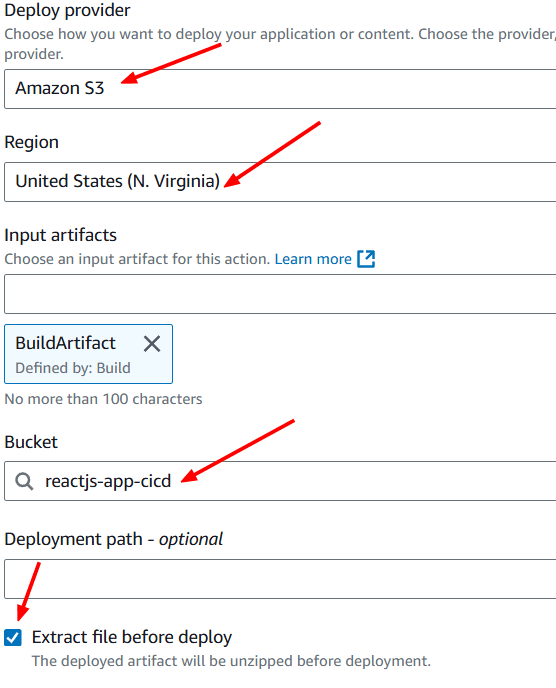Follow the Learn more link
The image size is (556, 688).
(x=313, y=259)
